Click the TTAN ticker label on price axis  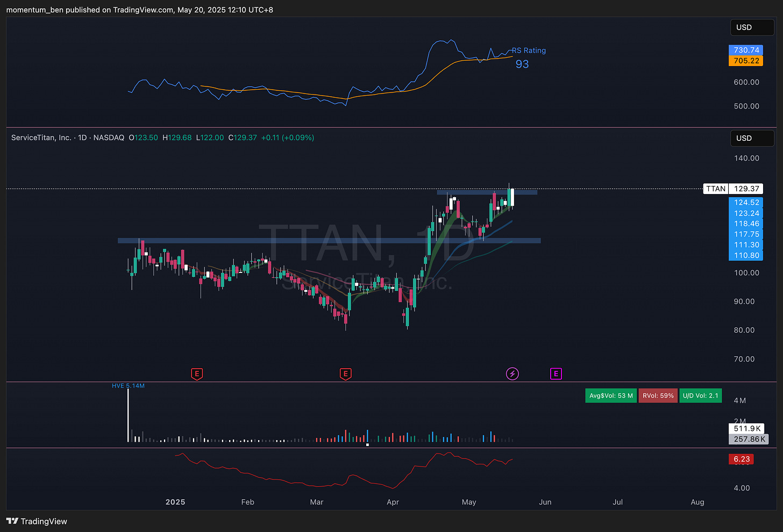coord(716,189)
